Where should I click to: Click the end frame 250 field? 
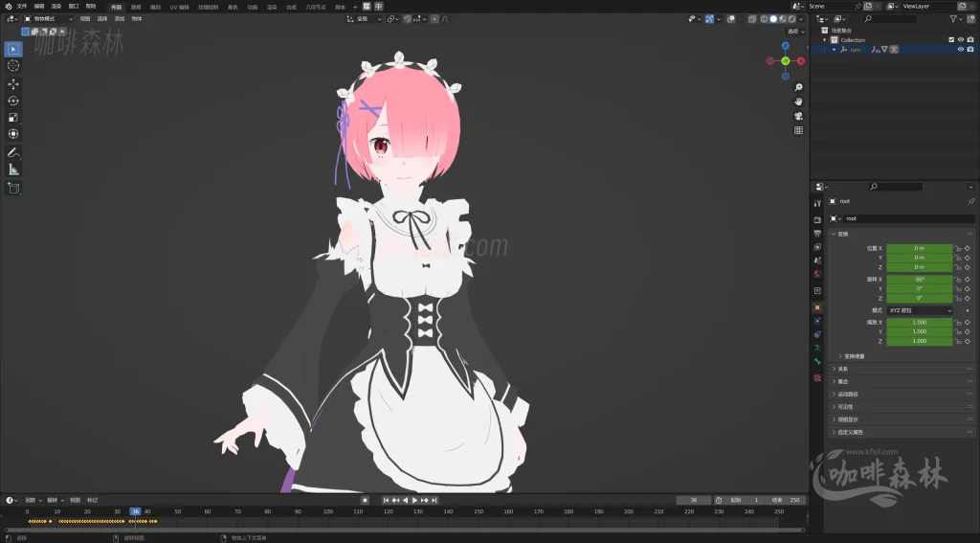coord(787,501)
